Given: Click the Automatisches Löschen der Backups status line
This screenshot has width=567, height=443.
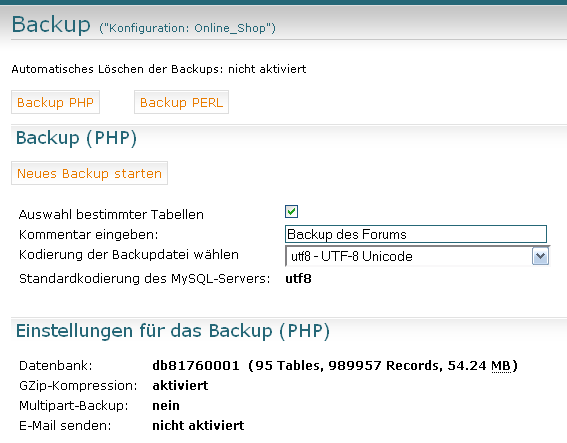Looking at the screenshot, I should 159,69.
